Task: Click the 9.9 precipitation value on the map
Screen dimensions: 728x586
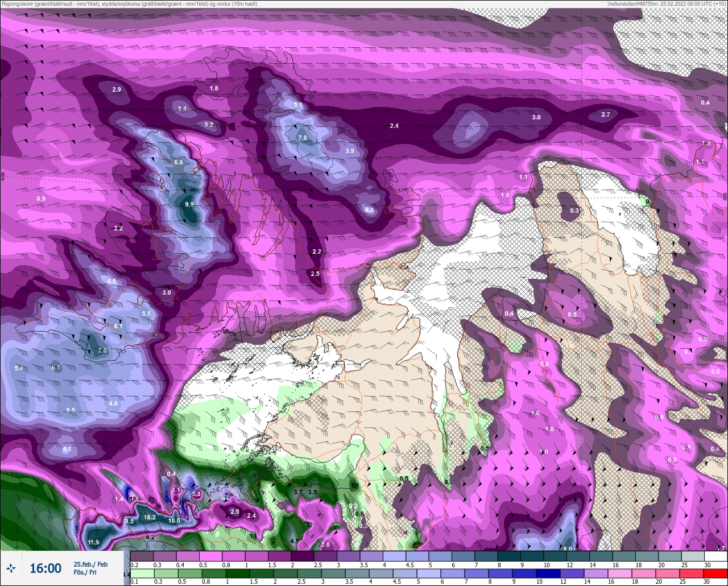Action: pyautogui.click(x=189, y=204)
